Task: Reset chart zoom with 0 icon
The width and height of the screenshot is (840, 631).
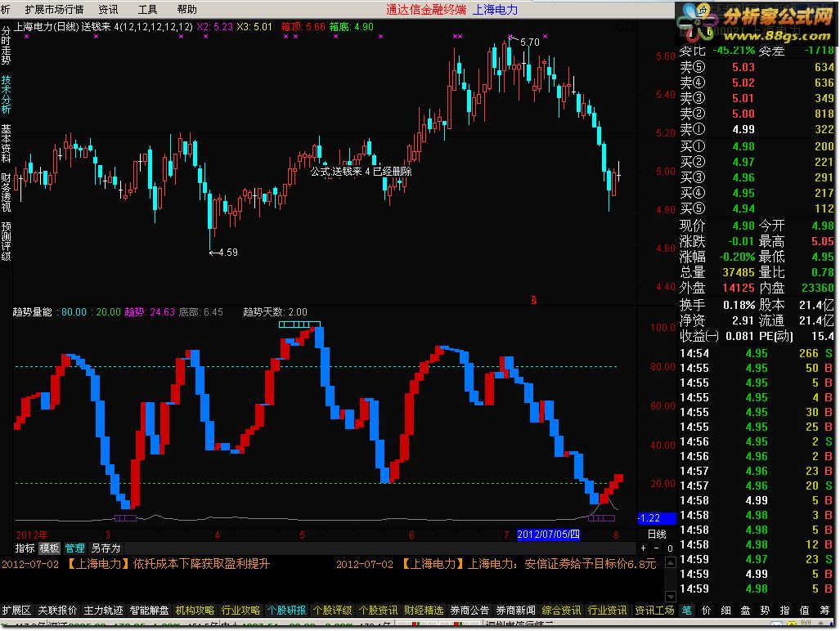Action: [x=670, y=548]
